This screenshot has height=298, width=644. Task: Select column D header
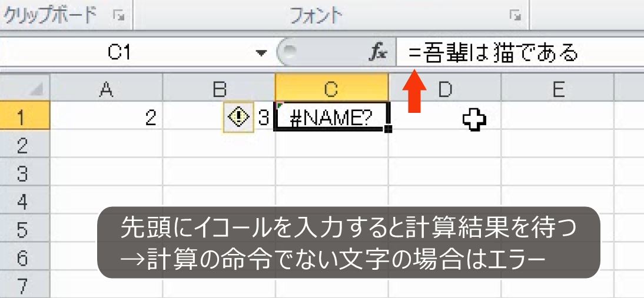(445, 88)
